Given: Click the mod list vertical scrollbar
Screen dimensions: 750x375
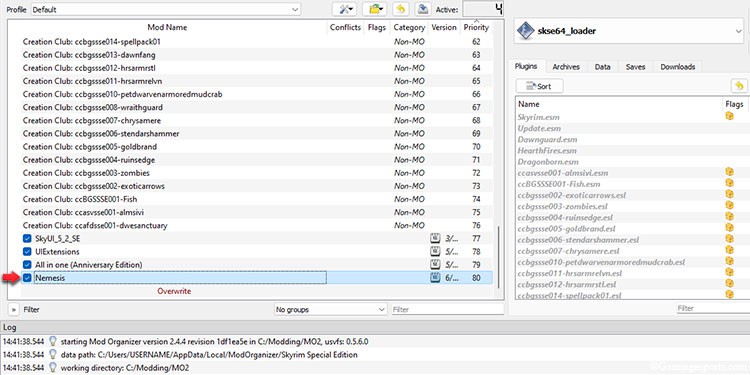Looking at the screenshot, I should (x=498, y=258).
